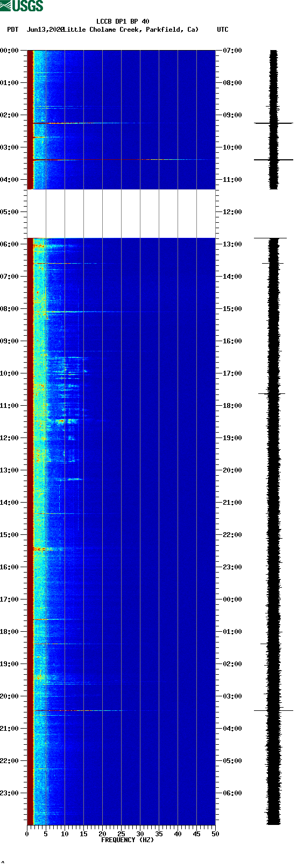Click the title text 'LCCB DP1 BP 40'
Viewport: 297px width, 868px height.
(x=123, y=22)
